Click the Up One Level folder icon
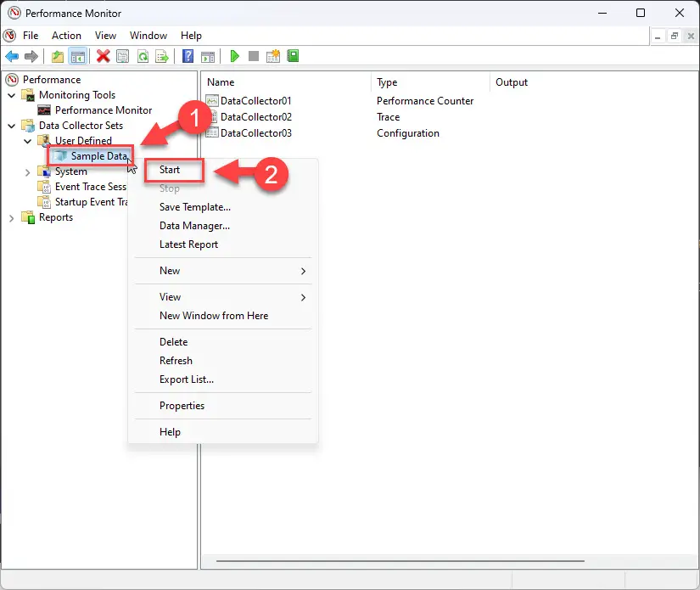Screen dimensions: 700x590 pyautogui.click(x=58, y=56)
